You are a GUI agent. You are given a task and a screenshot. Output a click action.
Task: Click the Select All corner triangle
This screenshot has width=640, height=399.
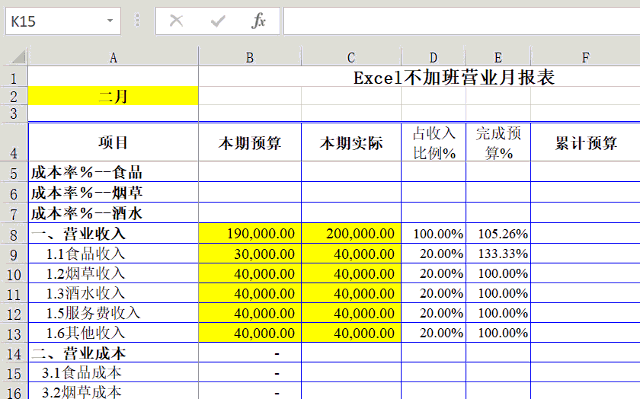click(x=18, y=57)
